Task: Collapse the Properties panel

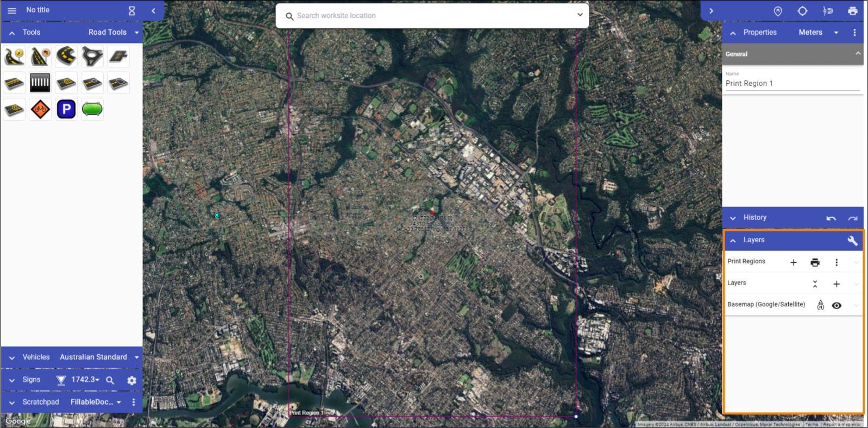Action: (x=733, y=33)
